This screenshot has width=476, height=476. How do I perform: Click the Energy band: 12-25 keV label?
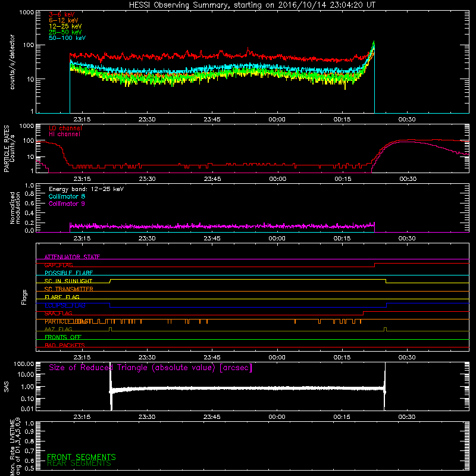coord(86,189)
